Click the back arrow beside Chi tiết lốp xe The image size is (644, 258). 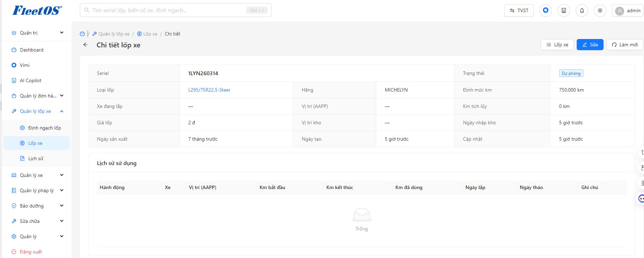85,45
